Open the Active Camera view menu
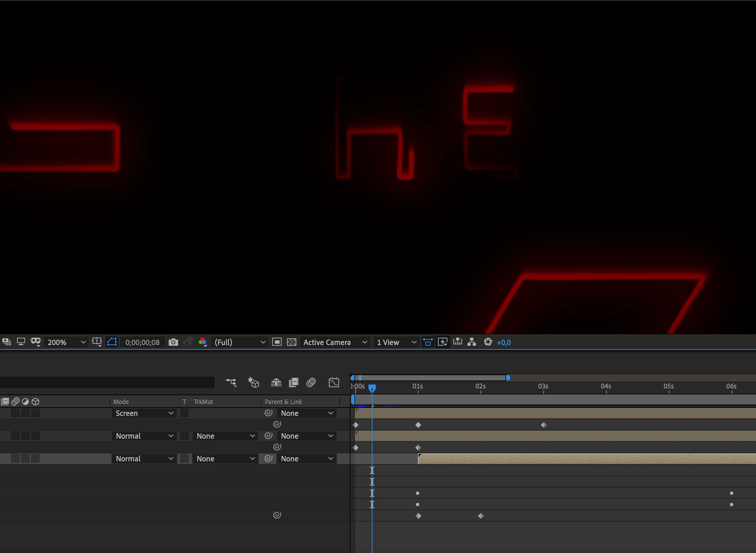Viewport: 756px width, 553px height. [x=335, y=342]
